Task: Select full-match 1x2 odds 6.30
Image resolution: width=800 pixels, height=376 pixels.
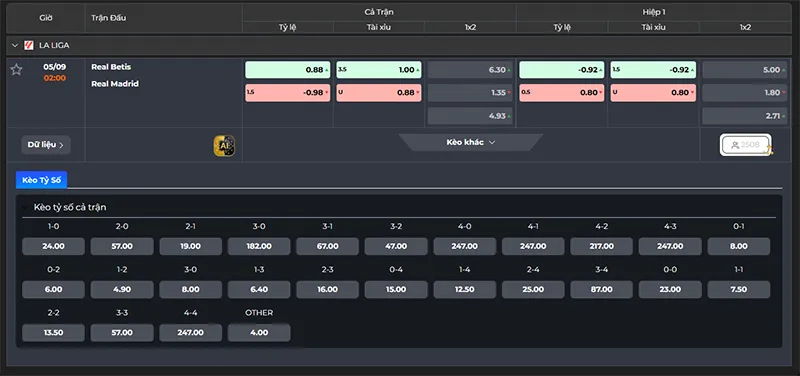Action: tap(470, 70)
